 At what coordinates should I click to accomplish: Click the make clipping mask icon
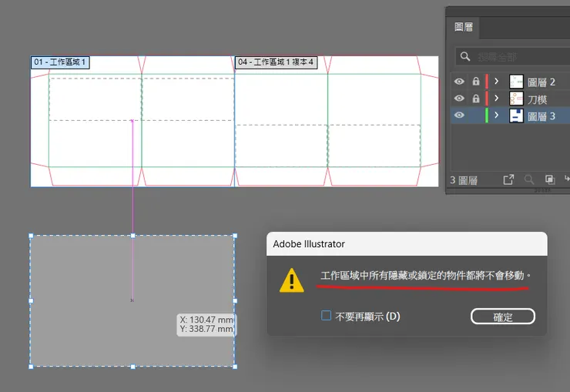[550, 179]
